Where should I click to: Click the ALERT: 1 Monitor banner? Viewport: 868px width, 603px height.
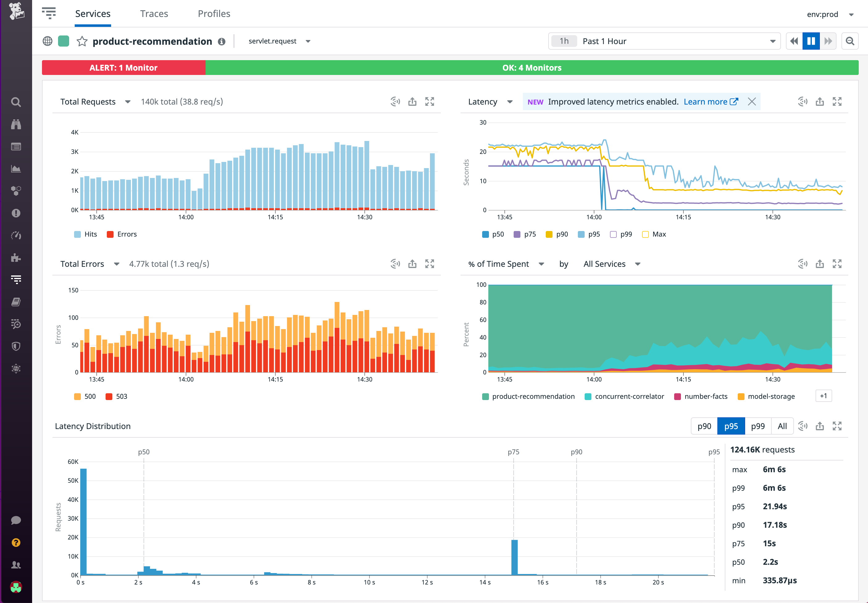[x=123, y=68]
